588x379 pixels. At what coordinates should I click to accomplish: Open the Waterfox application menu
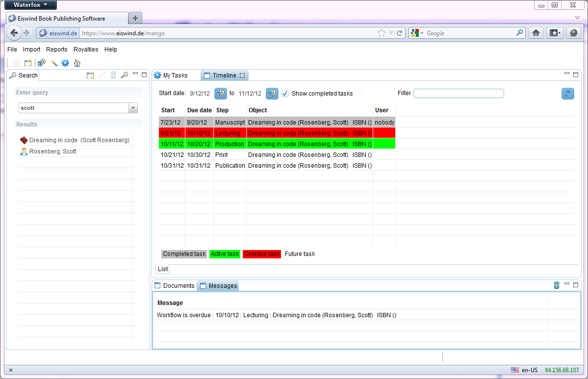30,5
